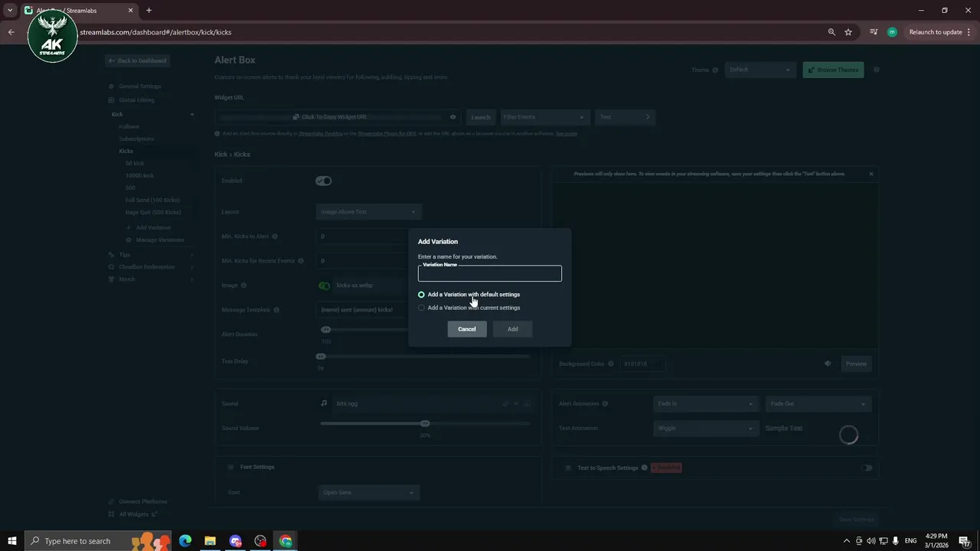This screenshot has height=551, width=980.
Task: Click Min. Kicks for Recent Events info icon
Action: 300,261
